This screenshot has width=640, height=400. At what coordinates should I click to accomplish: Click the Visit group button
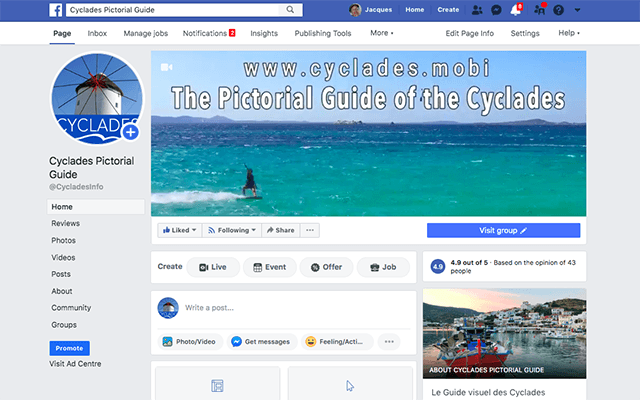(x=503, y=230)
